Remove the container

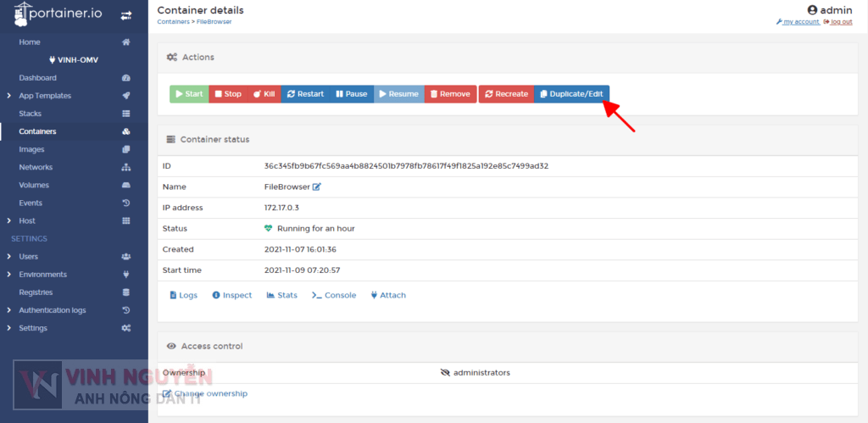pyautogui.click(x=451, y=94)
